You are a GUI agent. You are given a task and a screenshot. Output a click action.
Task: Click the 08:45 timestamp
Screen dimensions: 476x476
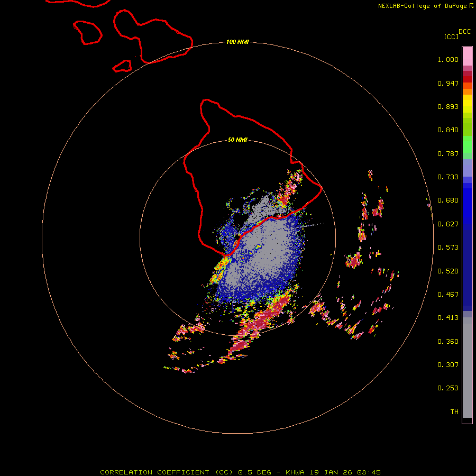[369, 472]
